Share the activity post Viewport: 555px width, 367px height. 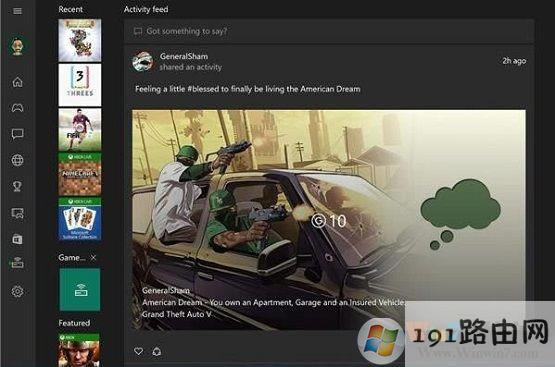pyautogui.click(x=156, y=351)
